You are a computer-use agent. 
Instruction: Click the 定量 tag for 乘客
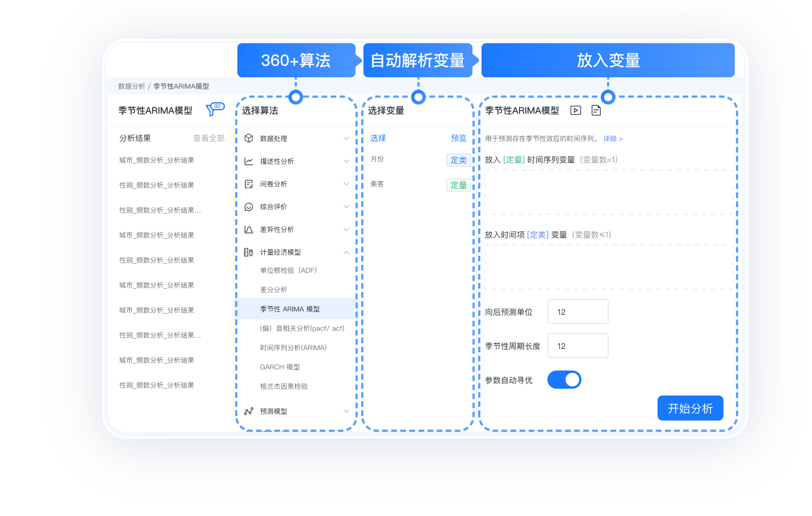pos(458,185)
